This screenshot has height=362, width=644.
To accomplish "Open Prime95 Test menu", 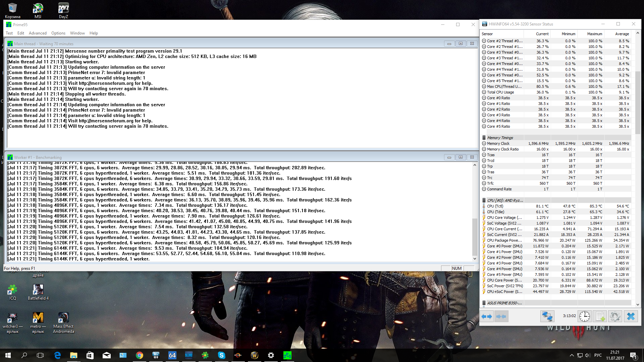I will coord(9,33).
